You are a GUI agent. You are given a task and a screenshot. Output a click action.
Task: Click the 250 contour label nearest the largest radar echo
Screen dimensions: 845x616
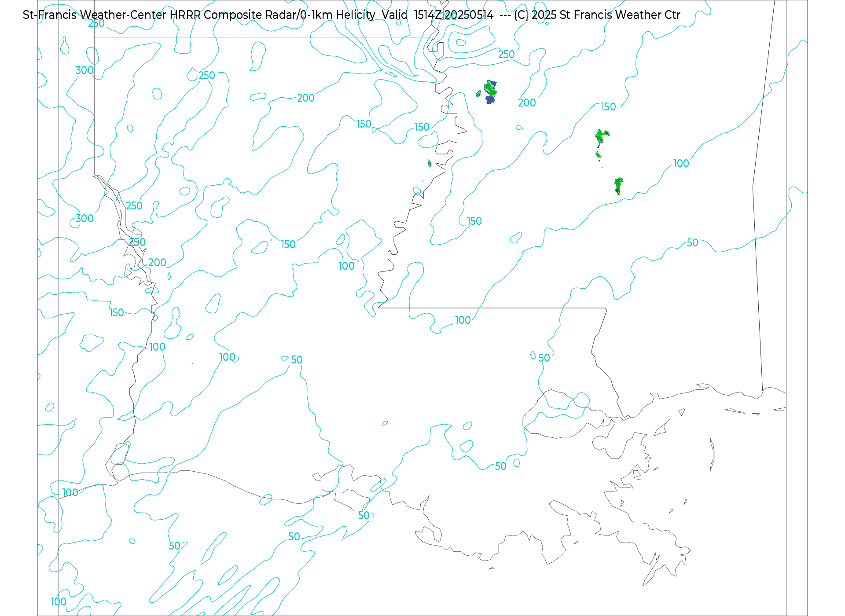tap(506, 55)
